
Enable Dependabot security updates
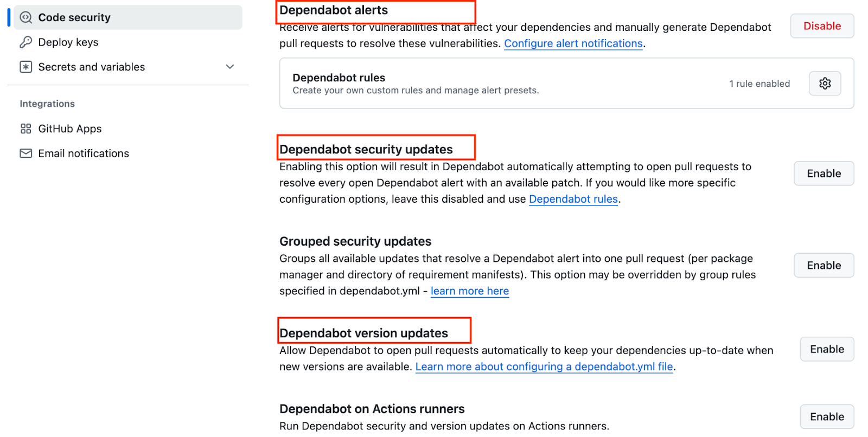[x=824, y=173]
